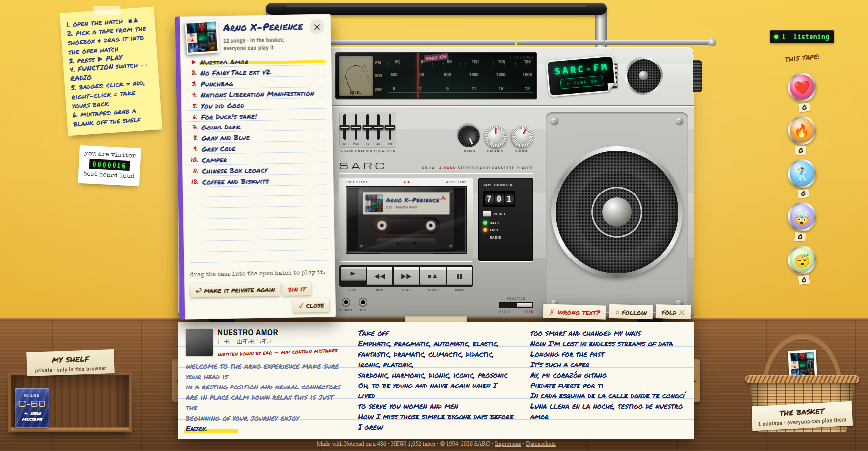Click the SARC-FM Tune In display
The width and height of the screenshot is (868, 451).
pos(581,75)
